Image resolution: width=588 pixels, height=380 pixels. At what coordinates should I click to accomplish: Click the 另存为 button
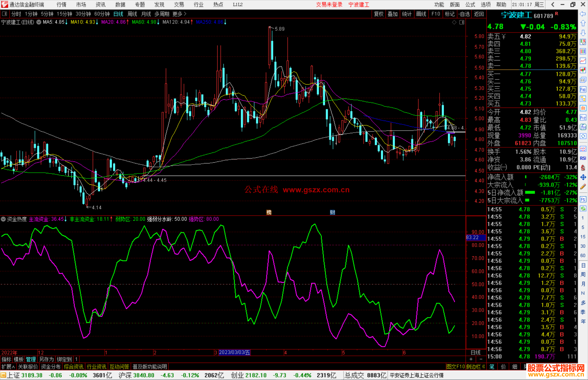[x=46, y=359]
